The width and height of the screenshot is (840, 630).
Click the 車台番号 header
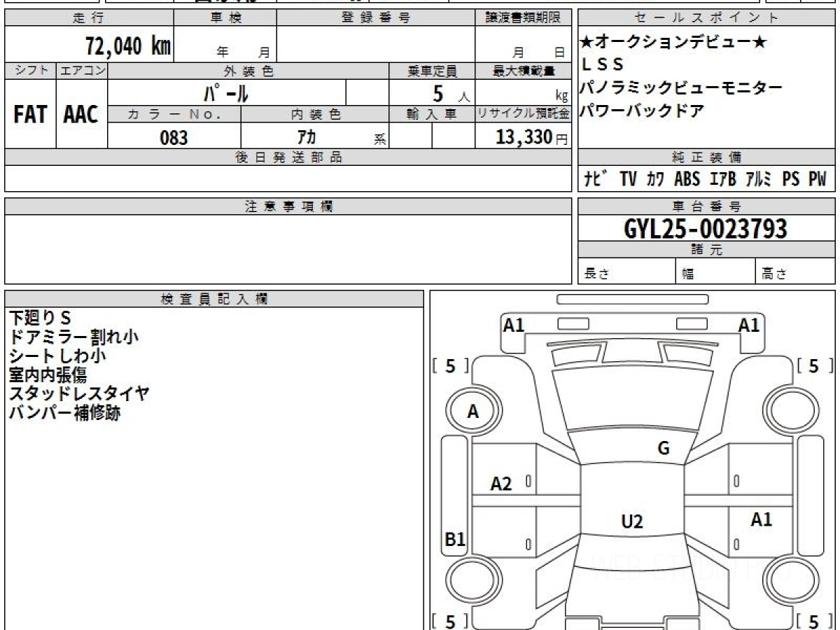pos(706,206)
